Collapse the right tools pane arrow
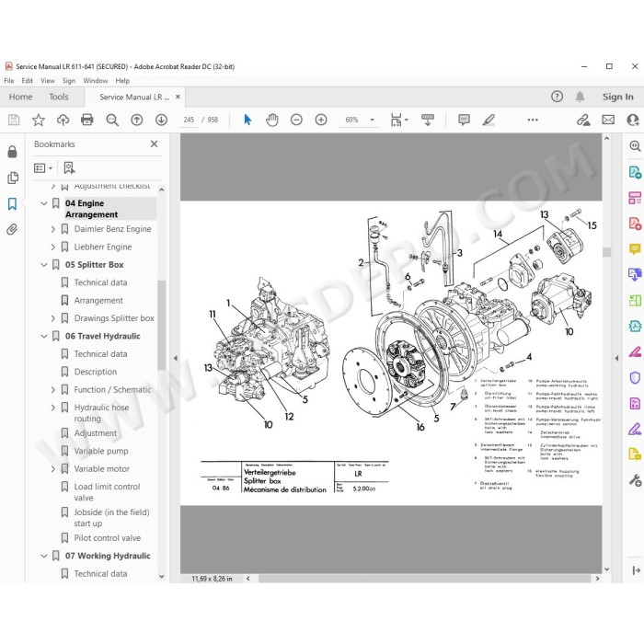This screenshot has height=644, width=644. [x=616, y=358]
